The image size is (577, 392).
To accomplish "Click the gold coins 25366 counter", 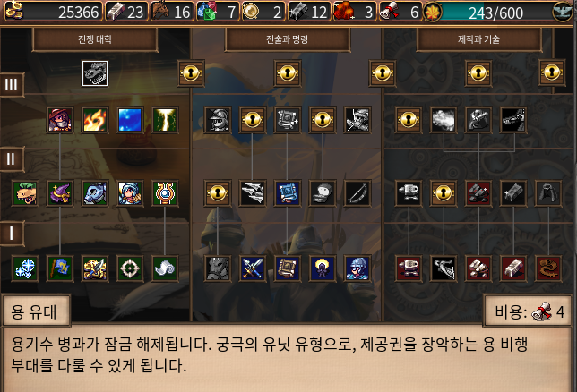I will click(53, 12).
